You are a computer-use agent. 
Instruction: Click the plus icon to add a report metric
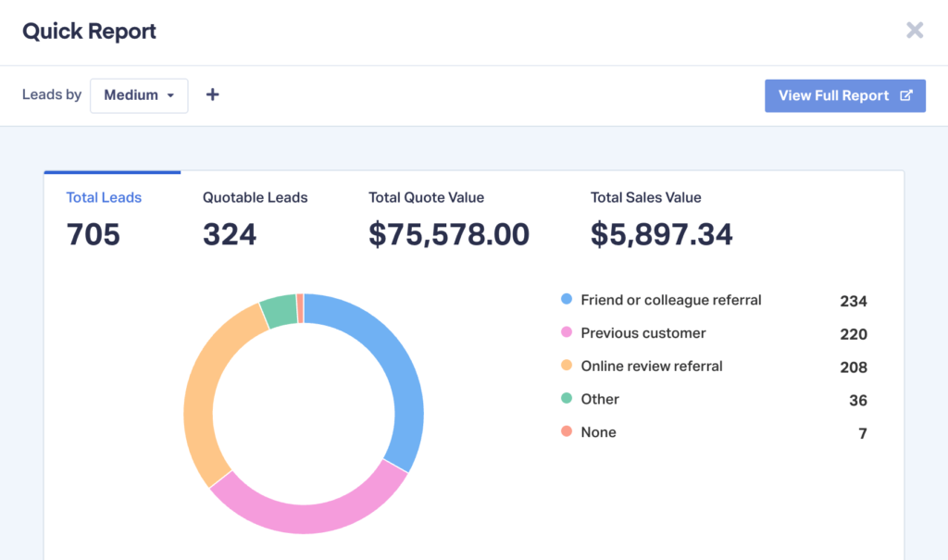click(212, 93)
